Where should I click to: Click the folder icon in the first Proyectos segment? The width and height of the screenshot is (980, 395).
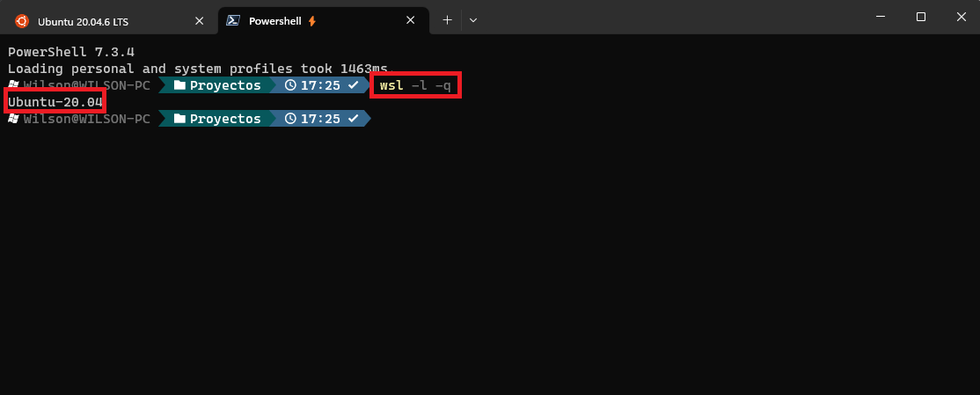[179, 85]
